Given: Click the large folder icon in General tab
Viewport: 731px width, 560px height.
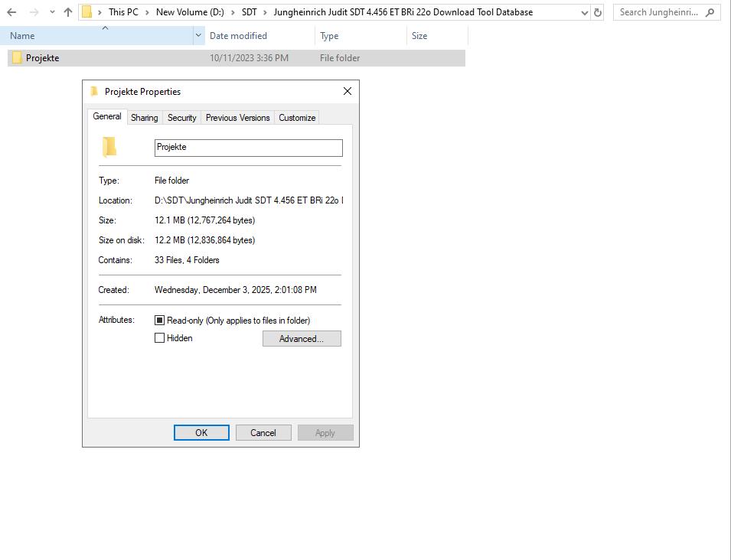Looking at the screenshot, I should point(109,147).
